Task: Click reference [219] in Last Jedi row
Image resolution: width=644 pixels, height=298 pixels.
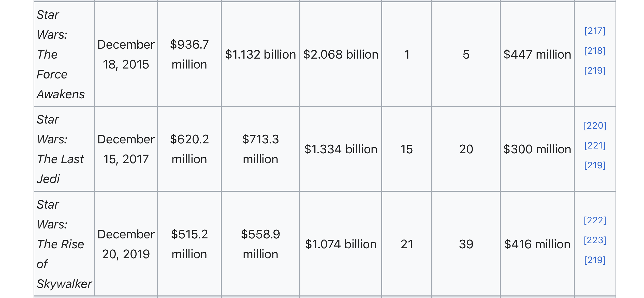Action: (595, 166)
